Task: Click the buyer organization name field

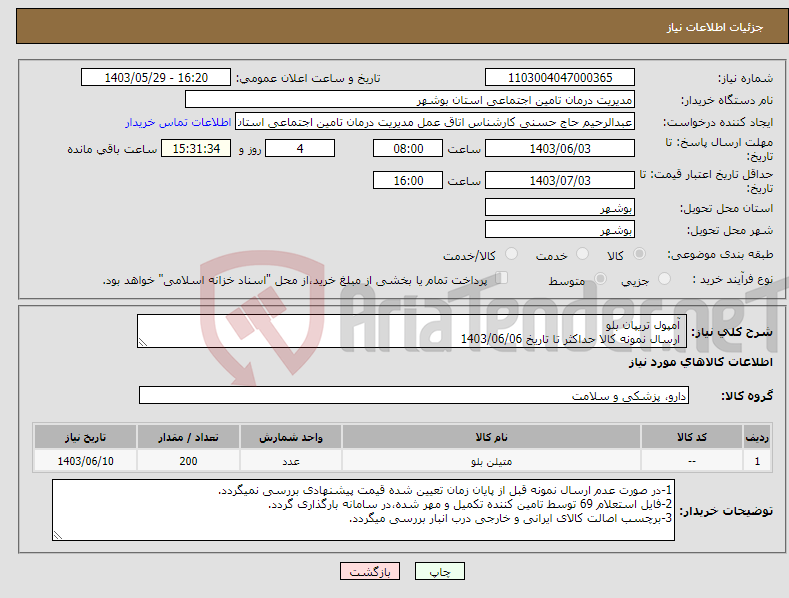Action: point(410,100)
